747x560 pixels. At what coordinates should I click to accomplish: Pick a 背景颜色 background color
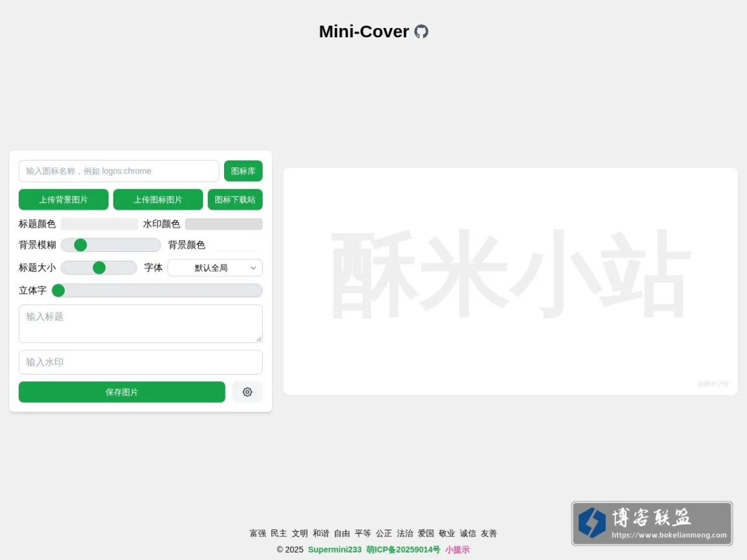coord(236,245)
